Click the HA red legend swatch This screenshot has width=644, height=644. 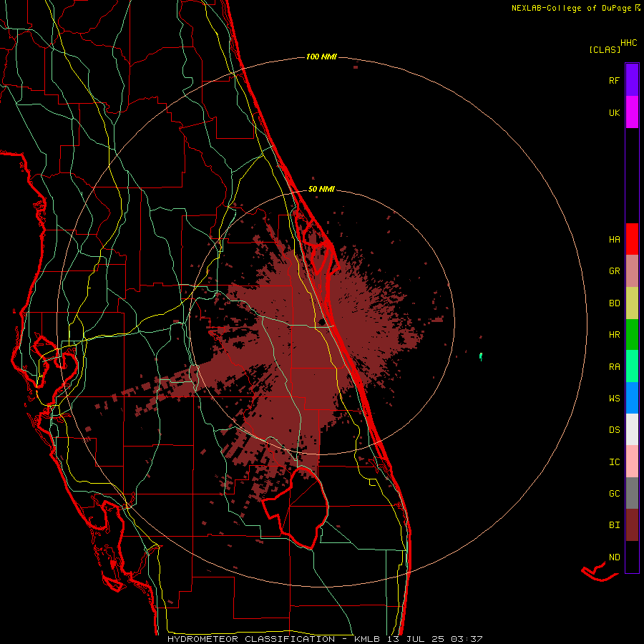pos(632,239)
